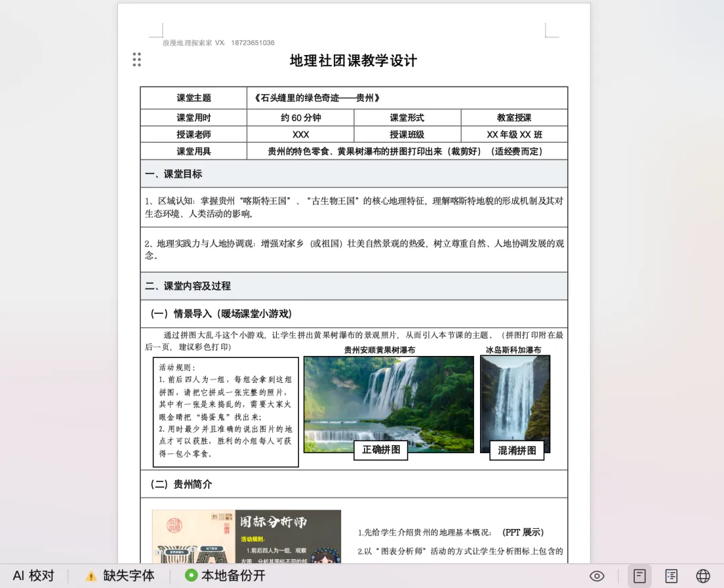
Task: Click the 活动规则 text box
Action: [226, 412]
